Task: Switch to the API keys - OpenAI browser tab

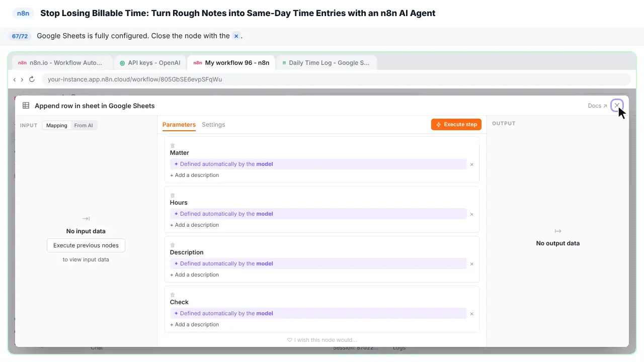Action: (x=150, y=63)
